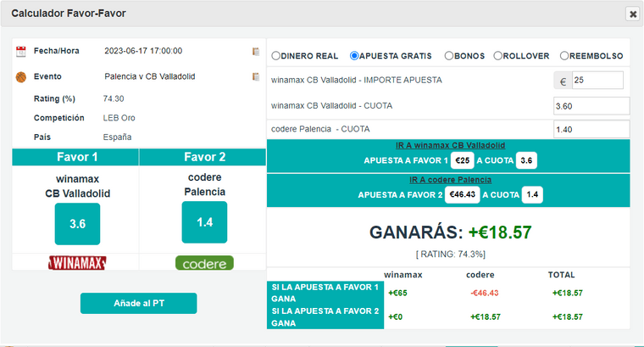Click the 1.4 odds box under codere

(x=204, y=222)
